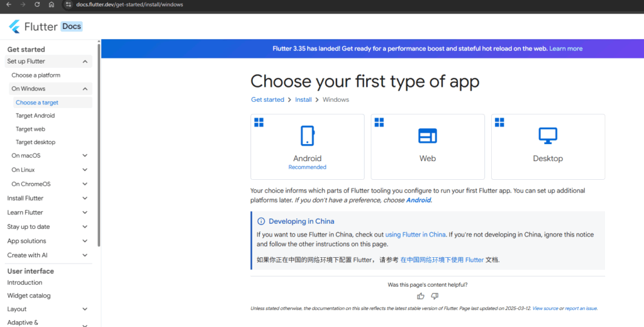Reload the page with the refresh icon
This screenshot has height=327, width=644.
pyautogui.click(x=37, y=4)
